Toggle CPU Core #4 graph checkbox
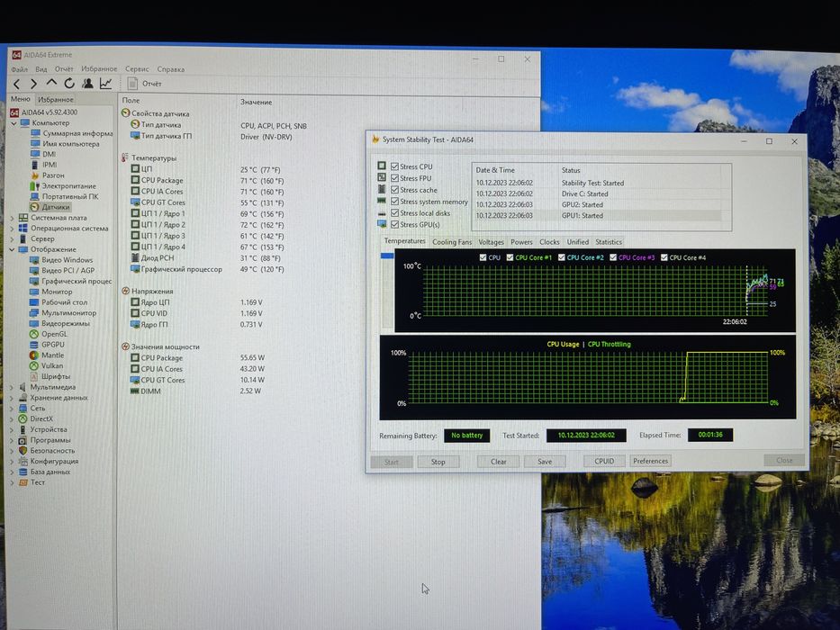The width and height of the screenshot is (840, 630). 664,257
